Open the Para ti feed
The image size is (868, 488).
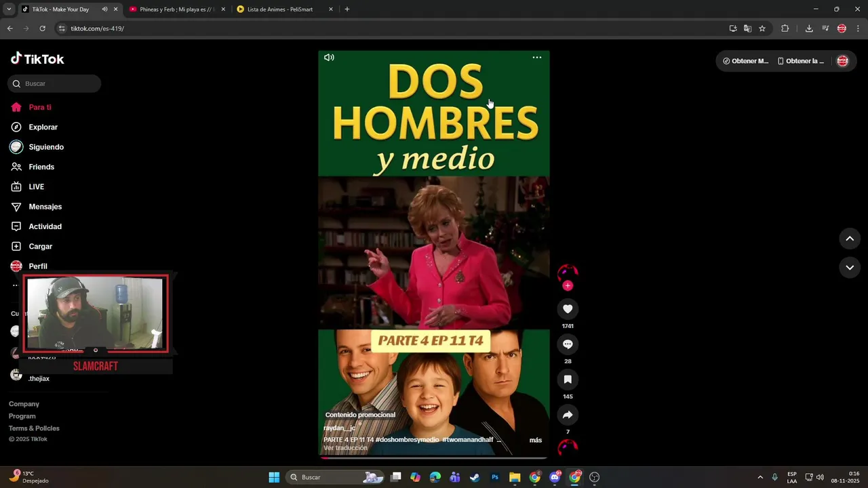[31, 107]
